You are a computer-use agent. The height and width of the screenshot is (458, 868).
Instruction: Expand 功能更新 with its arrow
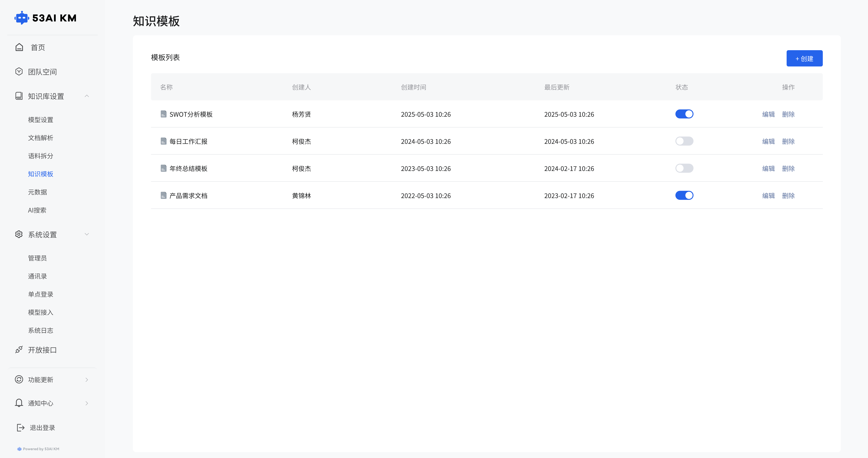[87, 380]
